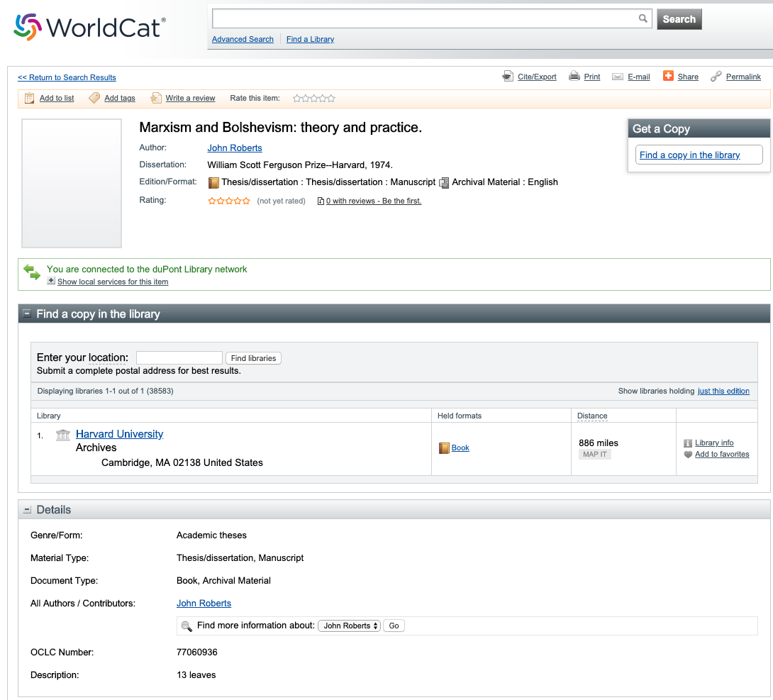This screenshot has width=773, height=700.
Task: Click the Book format icon in Held formats
Action: click(444, 448)
